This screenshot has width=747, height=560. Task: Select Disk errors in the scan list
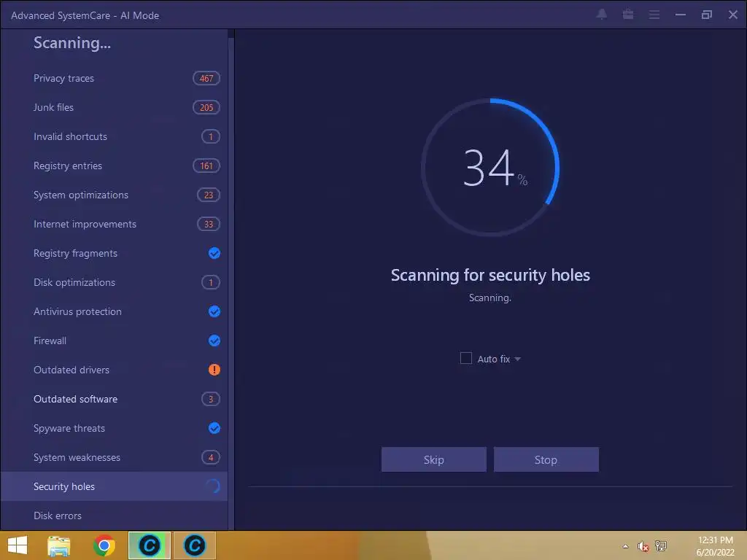tap(115, 516)
